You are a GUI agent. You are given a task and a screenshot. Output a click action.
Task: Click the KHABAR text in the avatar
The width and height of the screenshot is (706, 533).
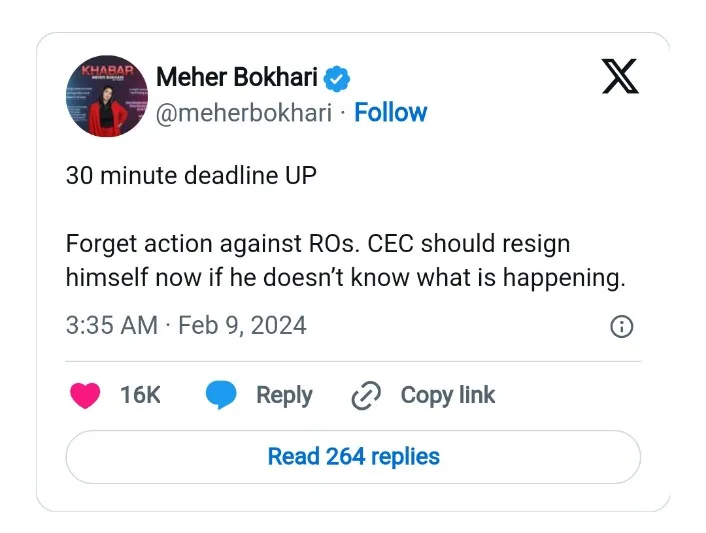(108, 71)
